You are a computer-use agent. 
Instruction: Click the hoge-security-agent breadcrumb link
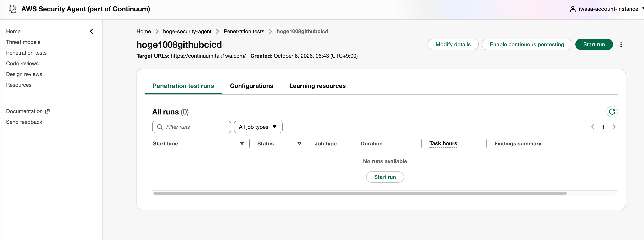pyautogui.click(x=187, y=32)
